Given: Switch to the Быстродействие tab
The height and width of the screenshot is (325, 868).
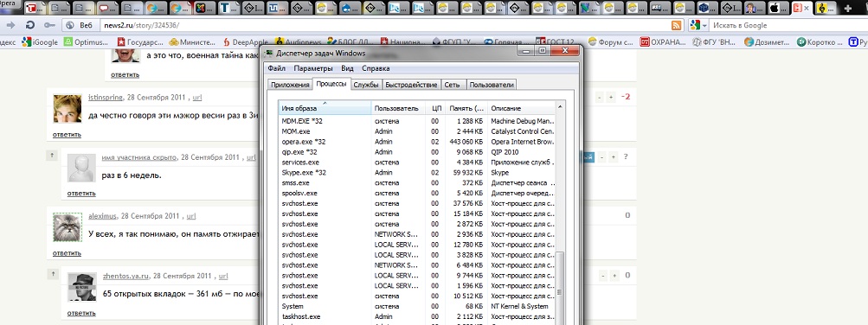Looking at the screenshot, I should pos(411,85).
